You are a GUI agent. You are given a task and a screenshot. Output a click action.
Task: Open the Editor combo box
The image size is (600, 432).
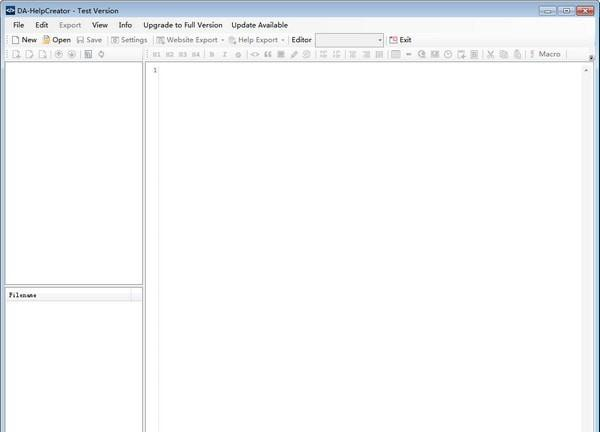(x=349, y=40)
